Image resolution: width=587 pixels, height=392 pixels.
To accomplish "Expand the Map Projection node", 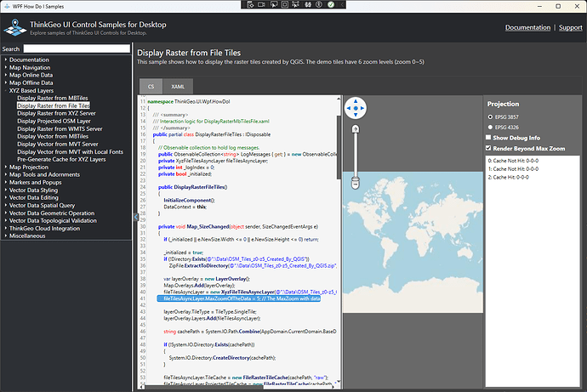I will click(x=6, y=167).
